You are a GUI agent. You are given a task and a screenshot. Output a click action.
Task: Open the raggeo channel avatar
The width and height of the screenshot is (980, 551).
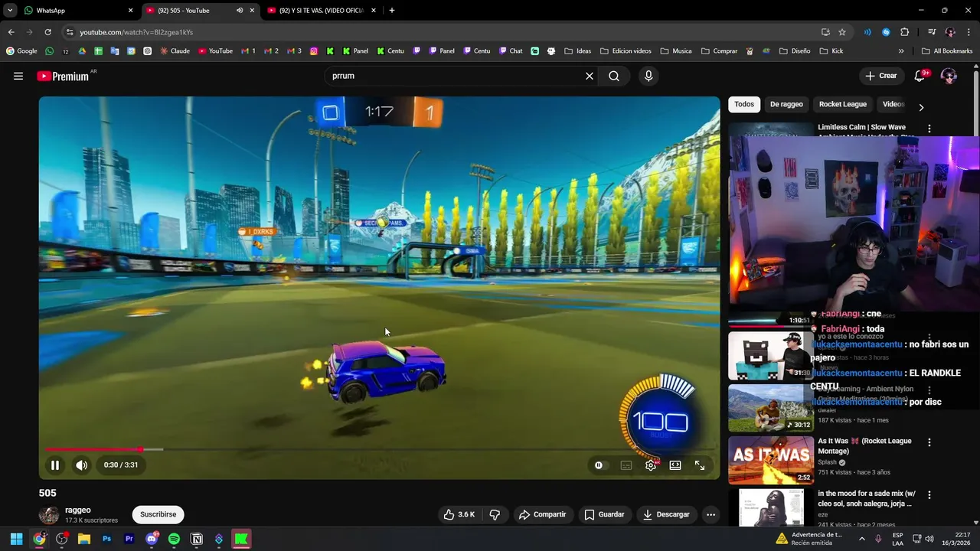49,514
